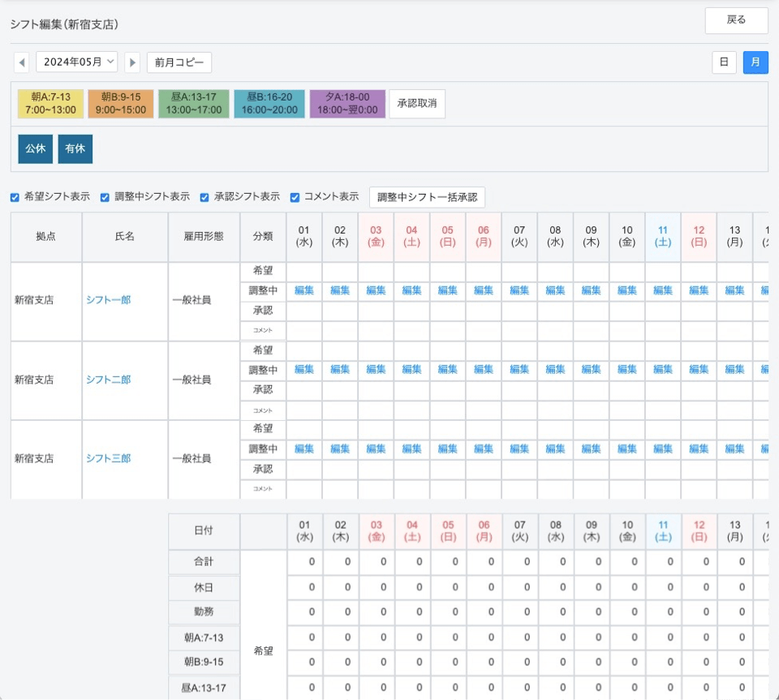
Task: Switch to the 月 view tab
Action: point(755,62)
